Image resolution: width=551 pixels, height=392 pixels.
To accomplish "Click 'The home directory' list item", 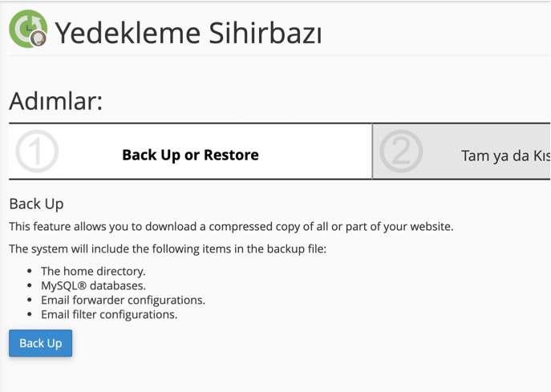I will click(x=93, y=271).
